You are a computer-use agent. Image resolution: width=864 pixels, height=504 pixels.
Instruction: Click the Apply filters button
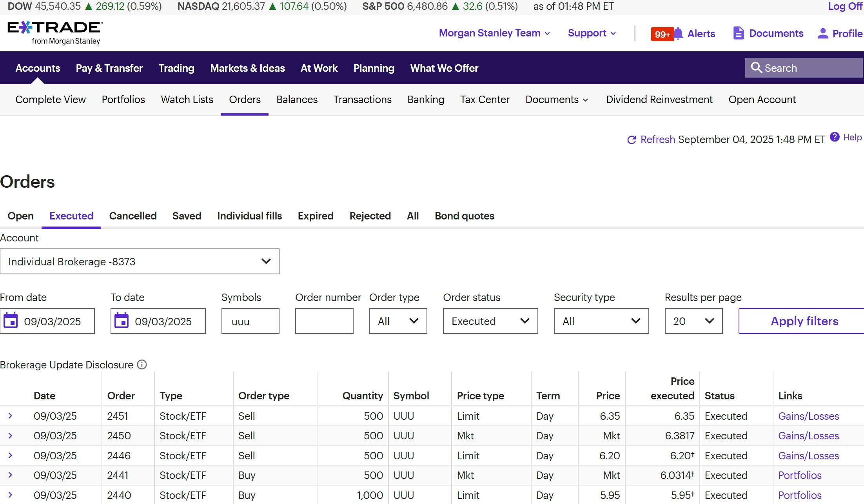(804, 321)
